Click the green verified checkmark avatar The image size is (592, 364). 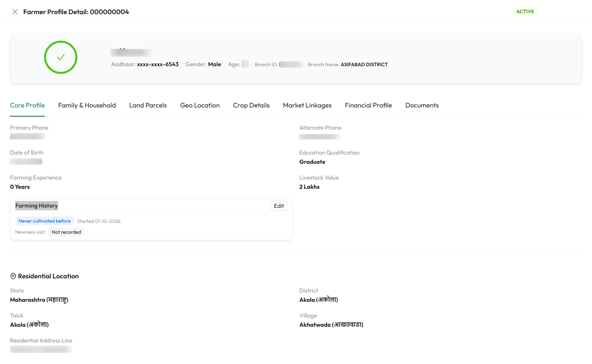[61, 57]
